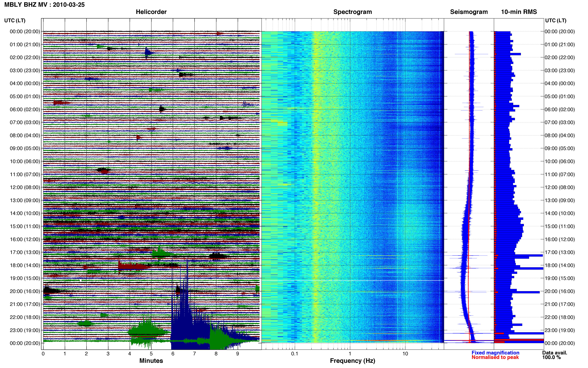Click the '100.0 %' data availability value
This screenshot has height=368, width=588.
tap(551, 357)
